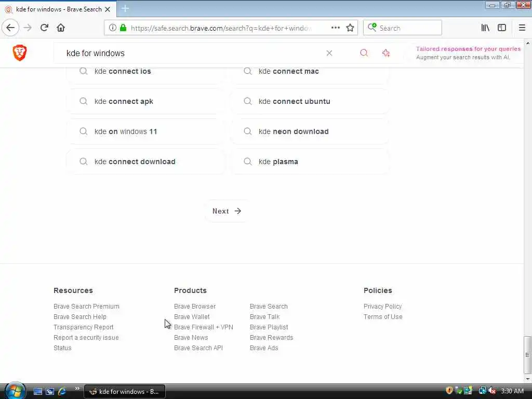Submit search with magnifier icon

point(364,53)
